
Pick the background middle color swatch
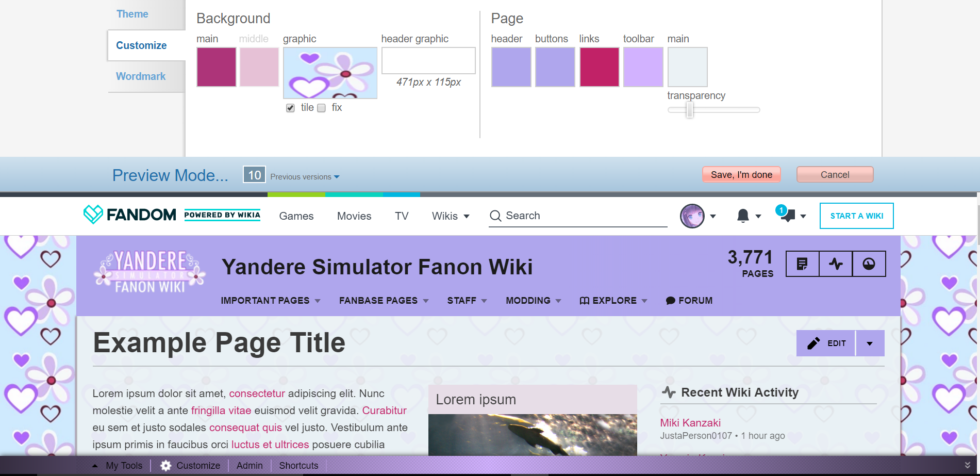point(259,67)
